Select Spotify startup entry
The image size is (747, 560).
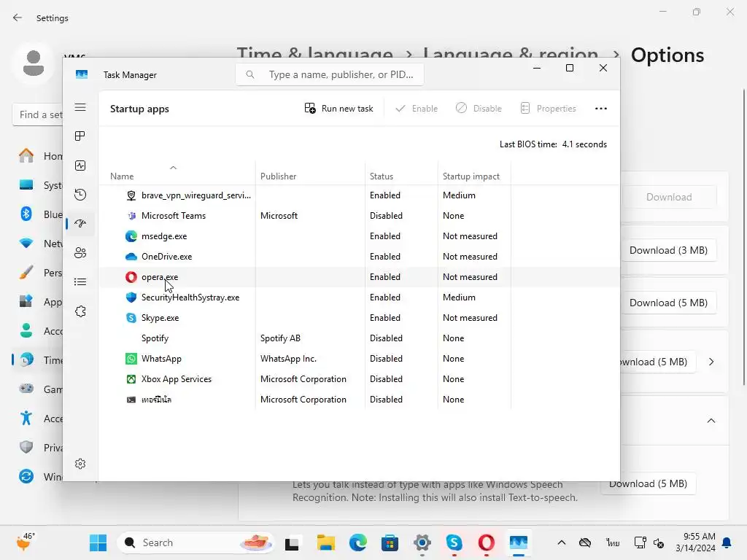[x=359, y=338]
